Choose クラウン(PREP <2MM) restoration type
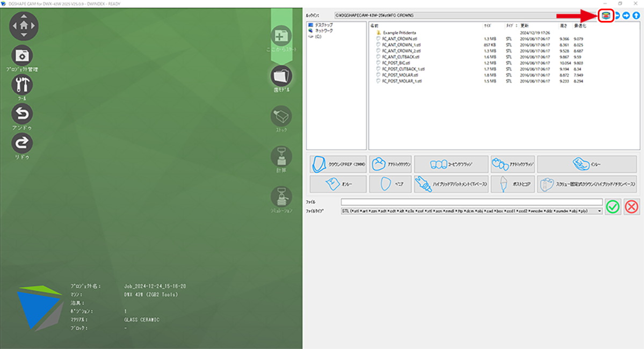The image size is (644, 349). pos(338,164)
